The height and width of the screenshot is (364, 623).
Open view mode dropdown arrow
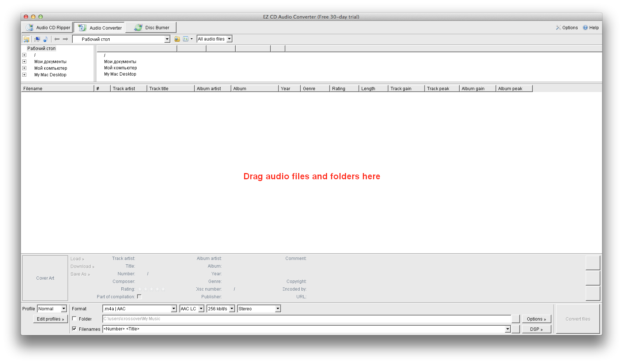pos(191,39)
